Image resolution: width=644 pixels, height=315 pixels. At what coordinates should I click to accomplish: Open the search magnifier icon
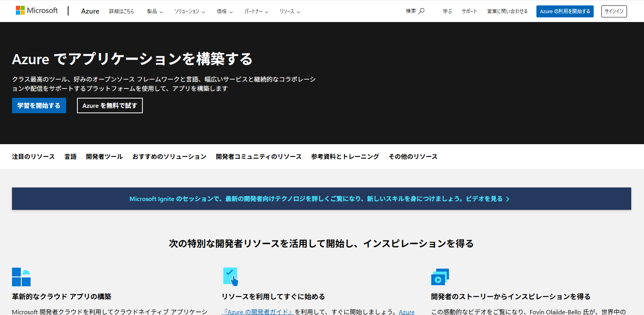(421, 11)
